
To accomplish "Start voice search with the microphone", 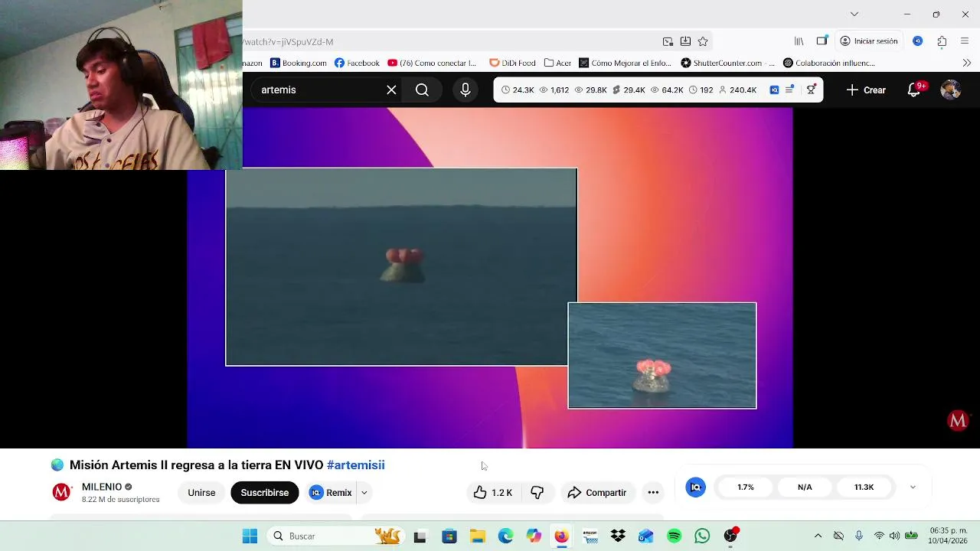I will click(x=465, y=90).
